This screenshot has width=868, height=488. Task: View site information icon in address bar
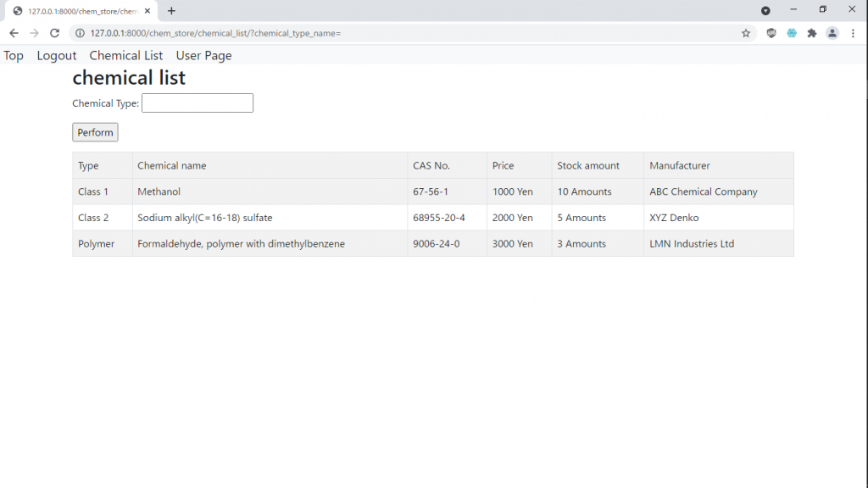[x=81, y=33]
